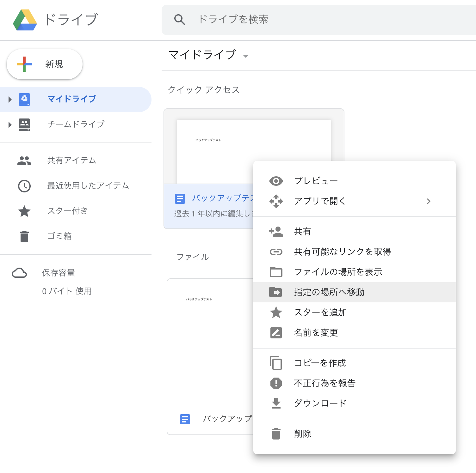
Task: Click the trash icon next to 削除
Action: (x=276, y=434)
